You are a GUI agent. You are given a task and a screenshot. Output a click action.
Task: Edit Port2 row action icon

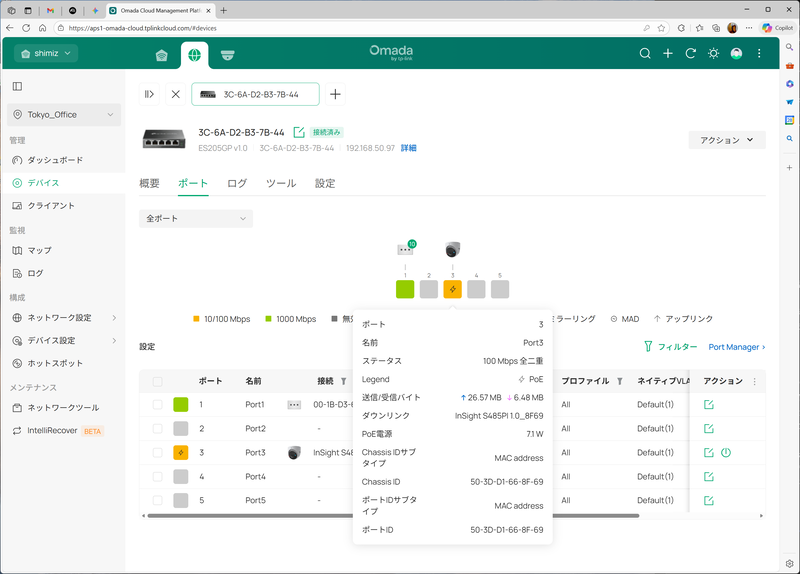(x=709, y=429)
